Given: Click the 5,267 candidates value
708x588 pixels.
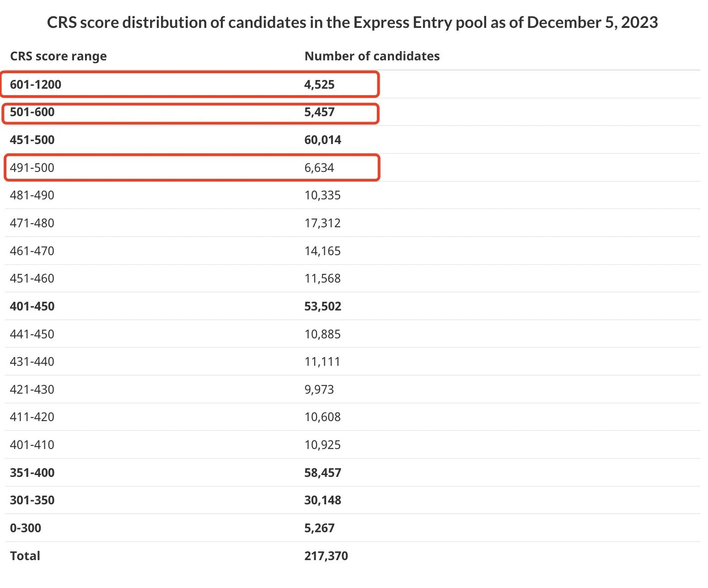Looking at the screenshot, I should [x=319, y=528].
